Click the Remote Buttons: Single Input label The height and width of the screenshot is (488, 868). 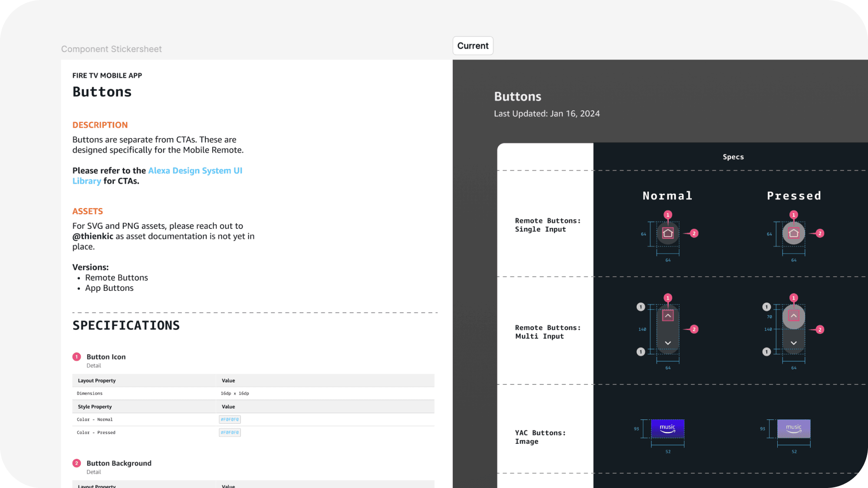pos(548,225)
